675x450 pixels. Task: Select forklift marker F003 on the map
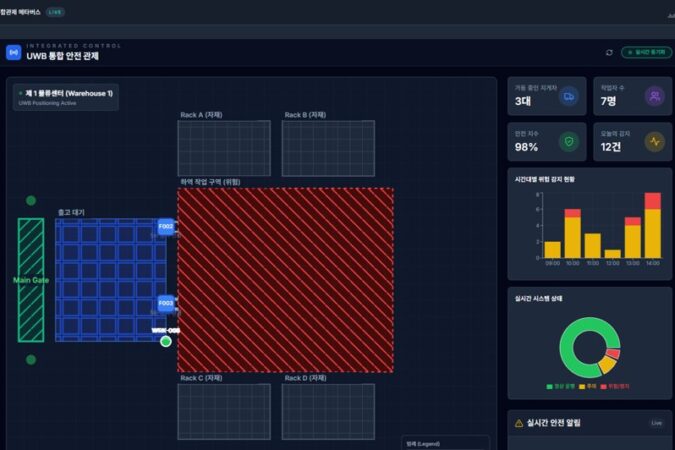pos(166,303)
